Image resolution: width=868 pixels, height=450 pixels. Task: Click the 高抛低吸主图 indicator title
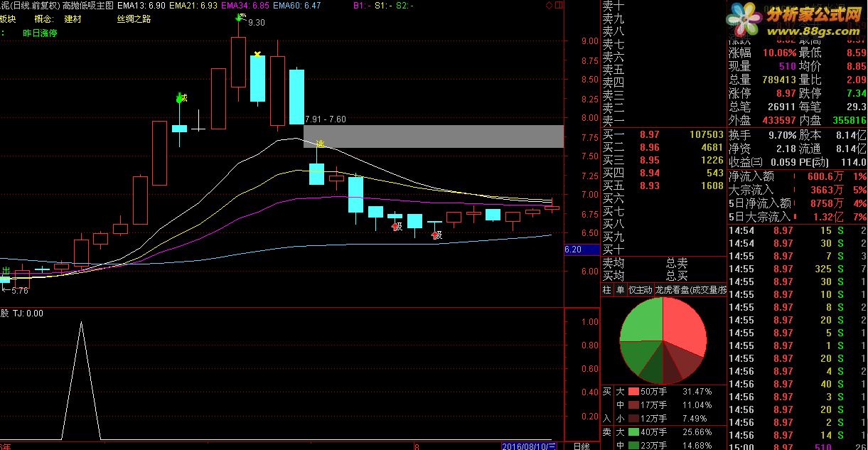coord(88,5)
